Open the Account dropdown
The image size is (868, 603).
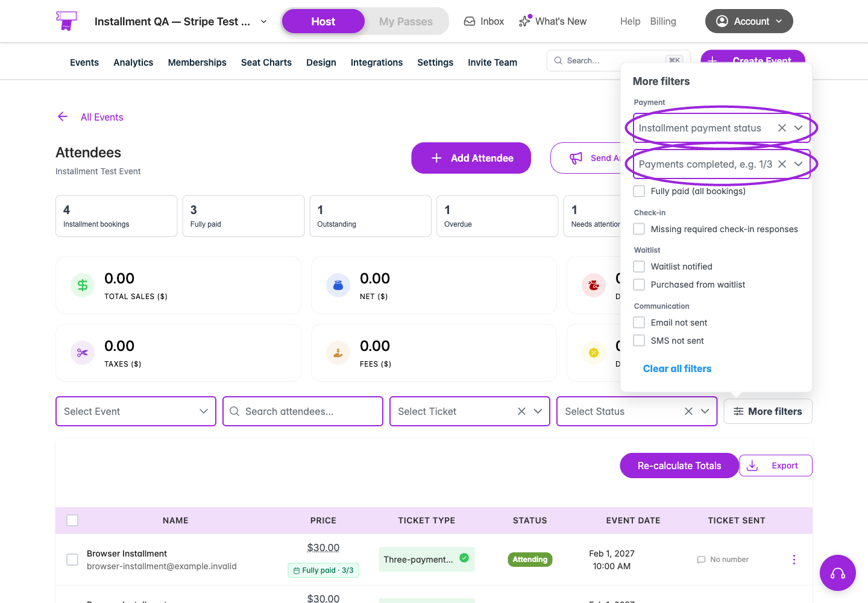coord(749,21)
